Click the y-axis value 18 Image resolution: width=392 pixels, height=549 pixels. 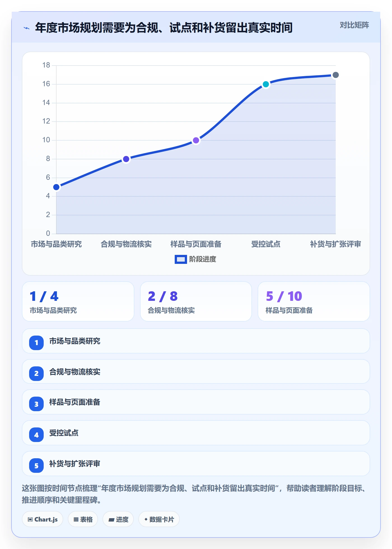coord(46,65)
